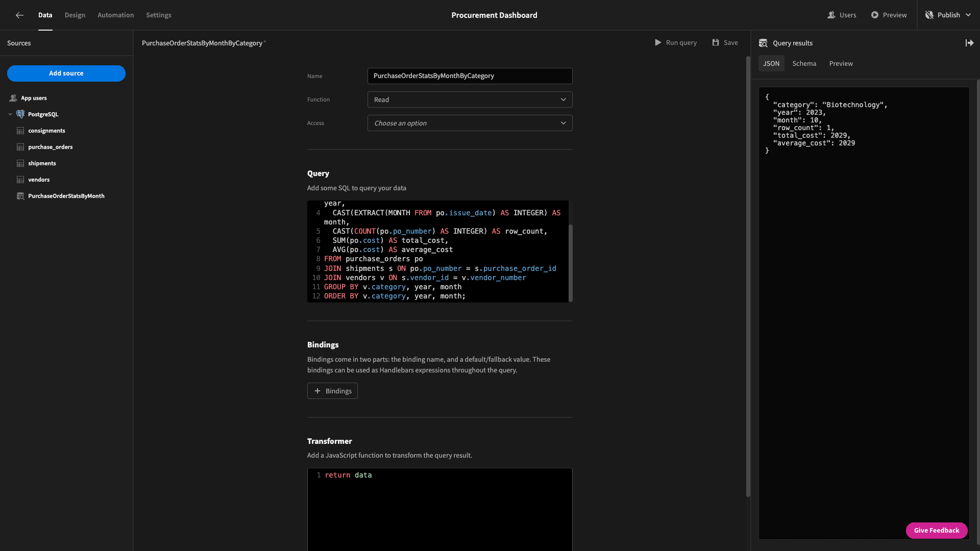Select the JSON results tab
980x551 pixels.
coord(771,63)
